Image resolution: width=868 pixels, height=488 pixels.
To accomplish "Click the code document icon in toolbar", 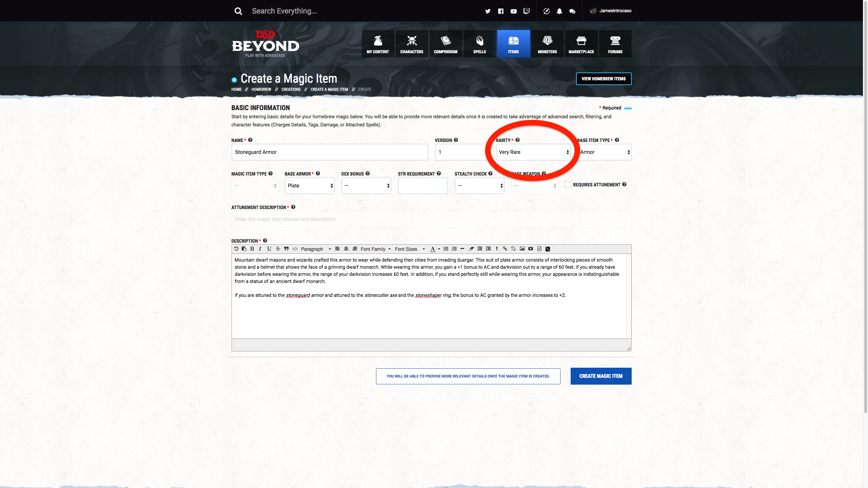I will click(539, 249).
